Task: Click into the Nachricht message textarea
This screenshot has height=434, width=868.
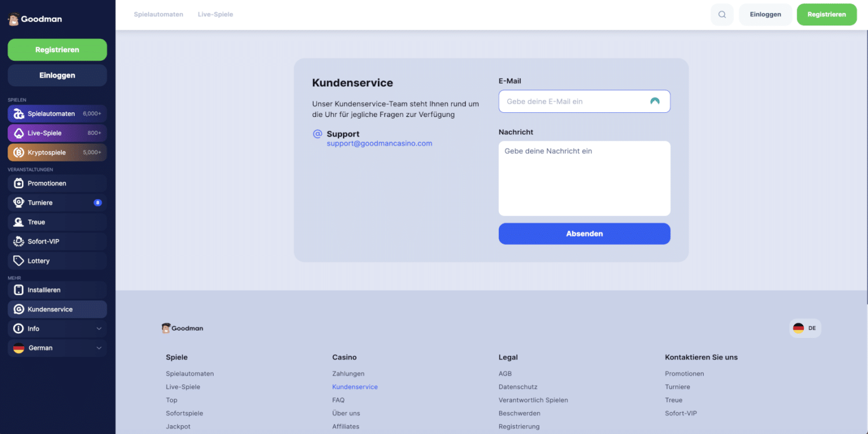Action: pyautogui.click(x=584, y=178)
